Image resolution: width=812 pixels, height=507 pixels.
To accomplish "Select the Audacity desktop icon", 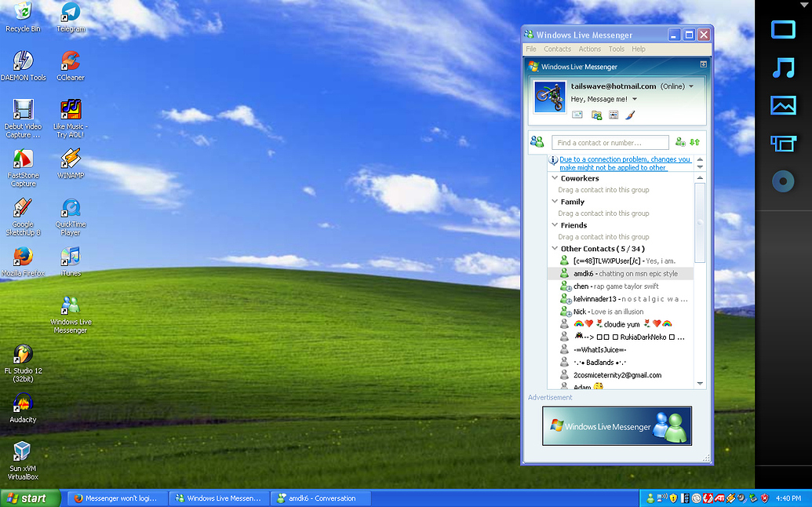I will point(23,409).
